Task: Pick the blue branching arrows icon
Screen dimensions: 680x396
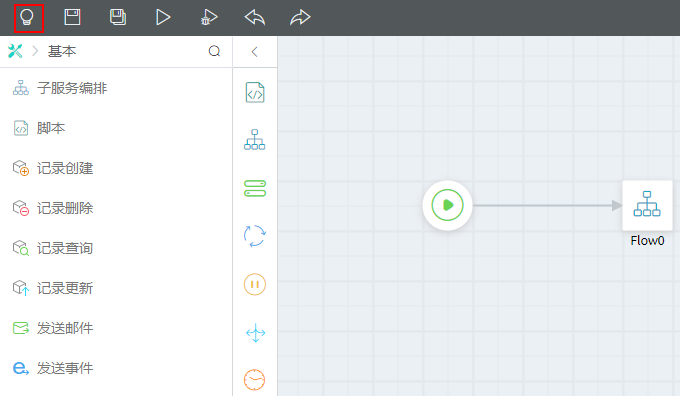Action: [x=255, y=333]
